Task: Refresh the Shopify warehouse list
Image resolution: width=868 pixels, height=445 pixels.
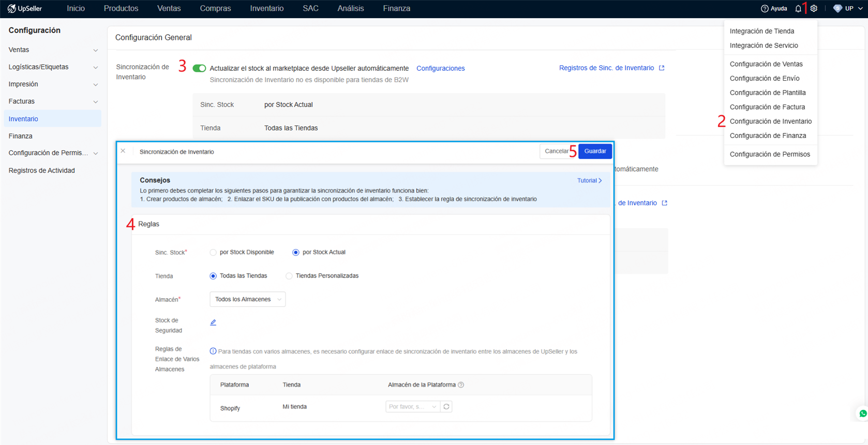Action: point(446,407)
